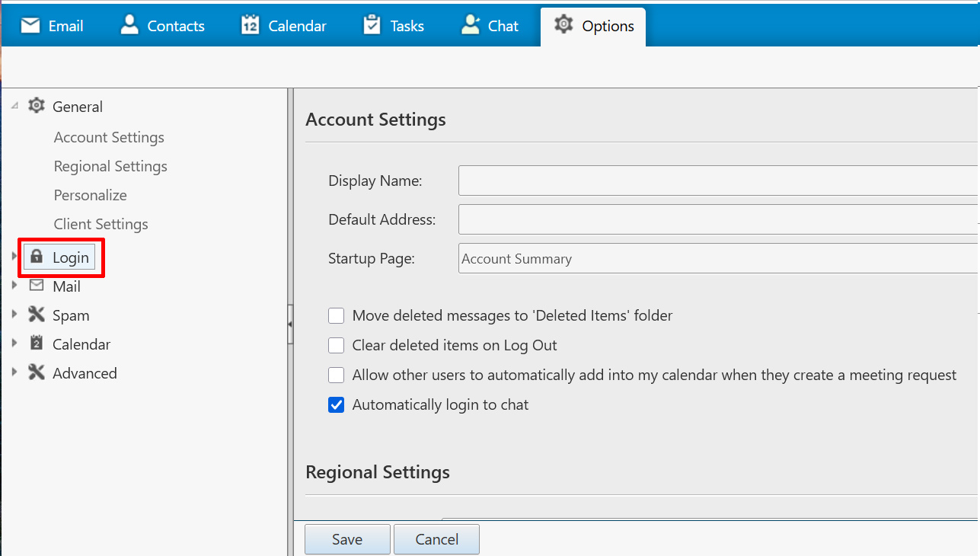Select Personalize in the sidebar
Image resolution: width=980 pixels, height=556 pixels.
click(91, 195)
